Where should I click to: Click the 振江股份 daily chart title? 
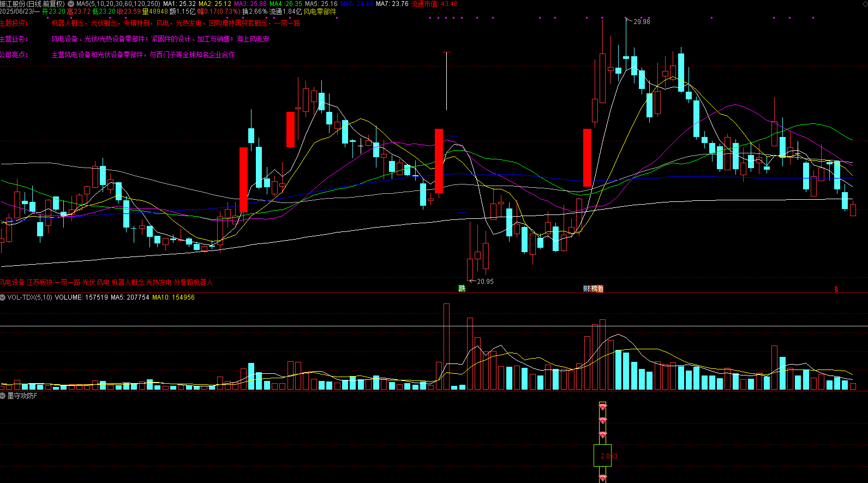(x=32, y=4)
